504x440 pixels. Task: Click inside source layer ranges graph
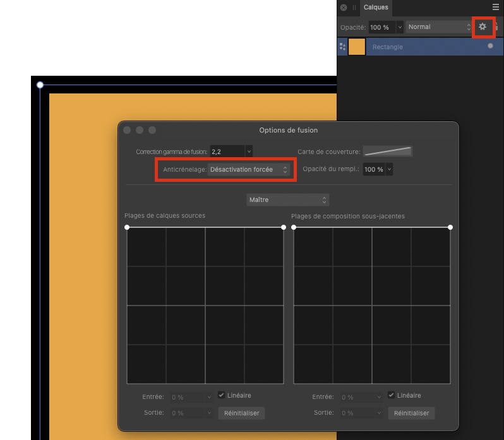click(205, 306)
